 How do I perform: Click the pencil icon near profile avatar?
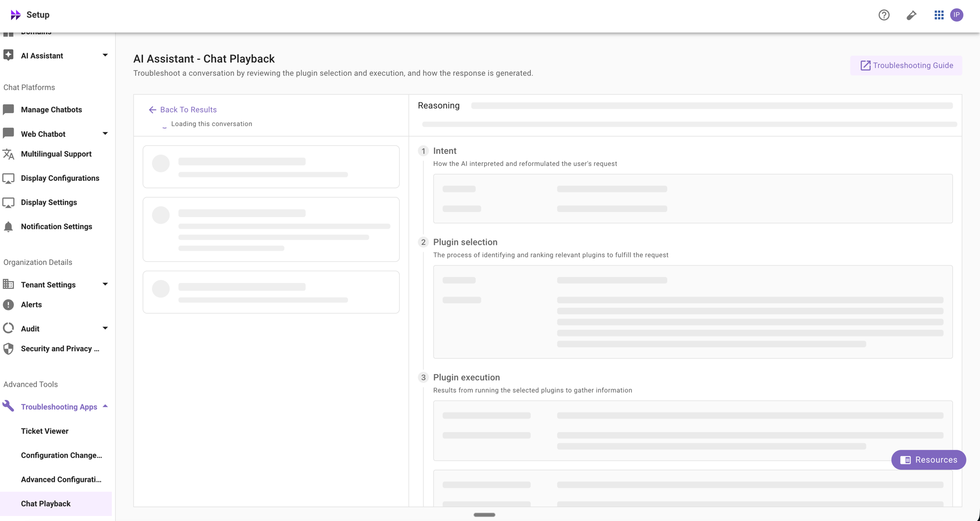911,15
